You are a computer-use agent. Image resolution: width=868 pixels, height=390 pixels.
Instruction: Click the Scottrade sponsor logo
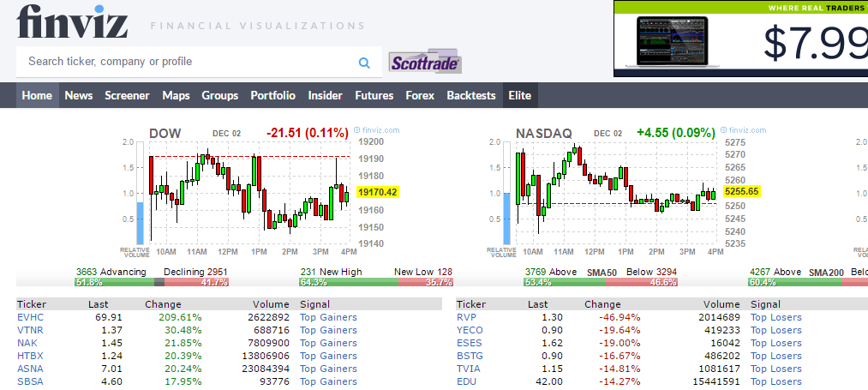[426, 63]
